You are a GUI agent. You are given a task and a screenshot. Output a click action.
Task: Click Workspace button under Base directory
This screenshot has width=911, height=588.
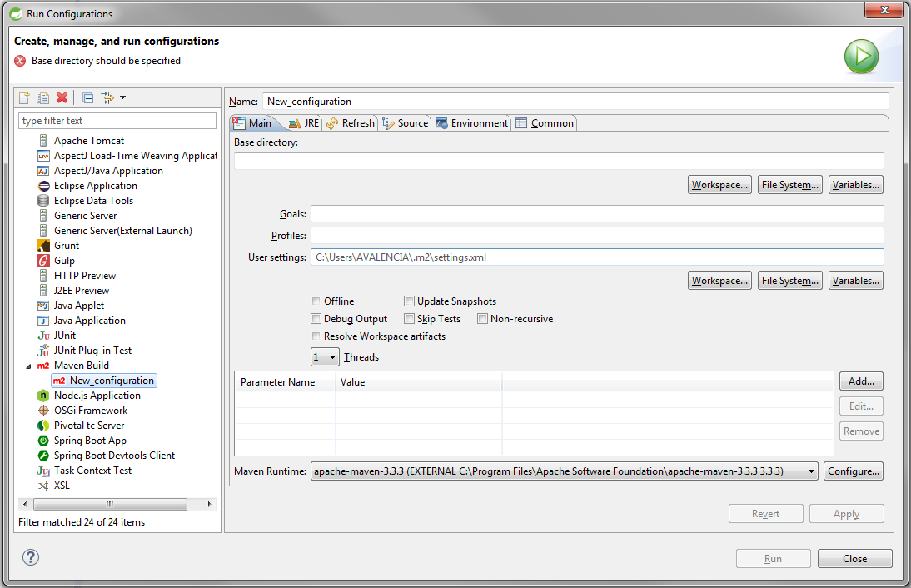719,185
